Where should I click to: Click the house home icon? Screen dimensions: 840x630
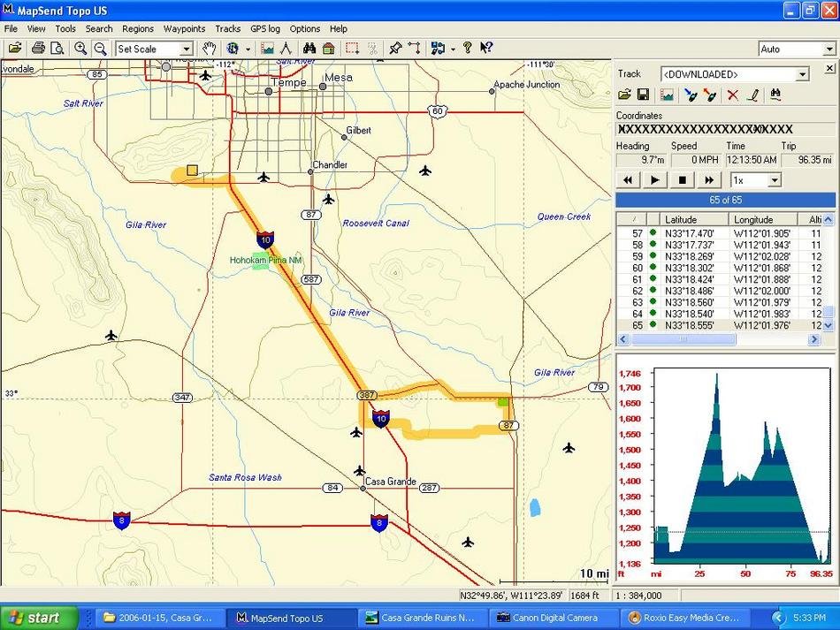329,49
